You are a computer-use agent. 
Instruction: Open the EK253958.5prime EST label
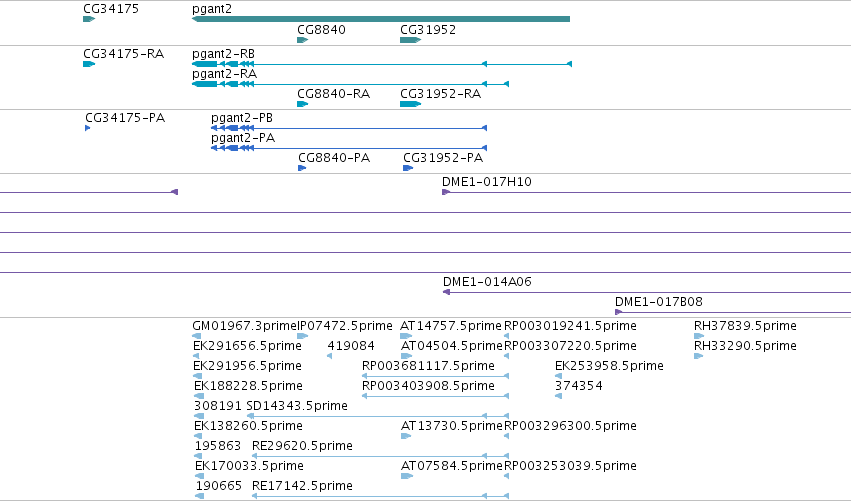pyautogui.click(x=609, y=366)
